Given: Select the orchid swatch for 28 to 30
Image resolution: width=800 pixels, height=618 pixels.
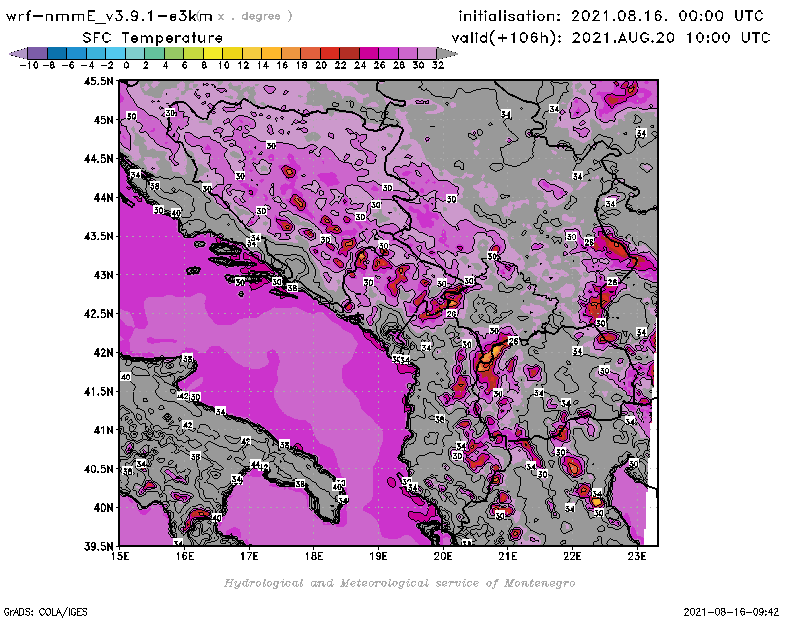Looking at the screenshot, I should click(x=407, y=53).
